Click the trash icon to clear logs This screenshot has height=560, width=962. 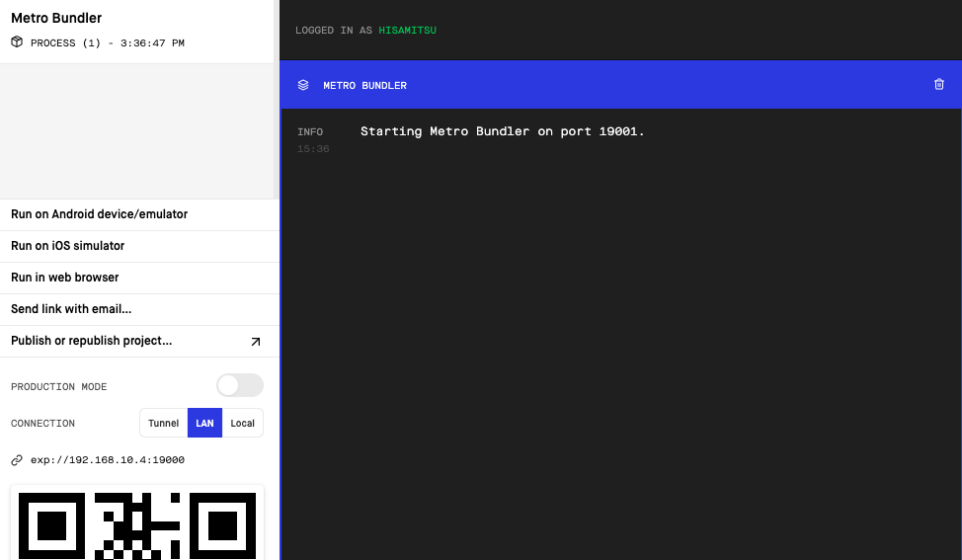(938, 85)
